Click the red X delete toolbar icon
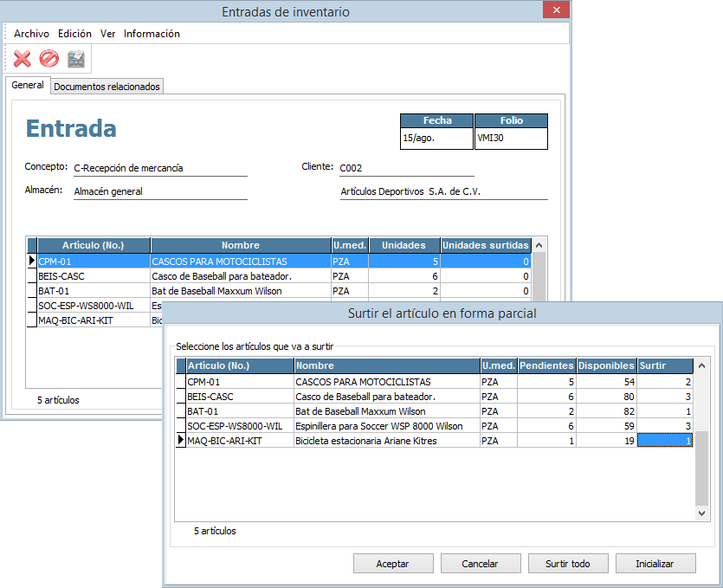Image resolution: width=723 pixels, height=588 pixels. click(x=23, y=59)
